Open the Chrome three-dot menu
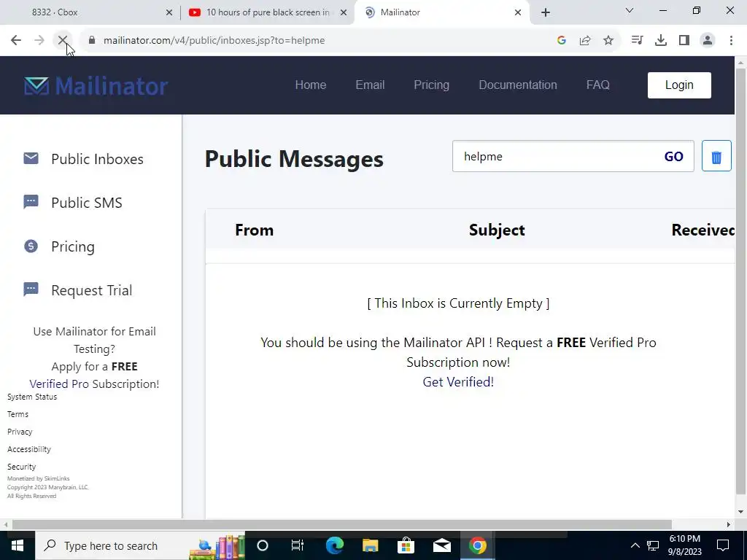 731,41
